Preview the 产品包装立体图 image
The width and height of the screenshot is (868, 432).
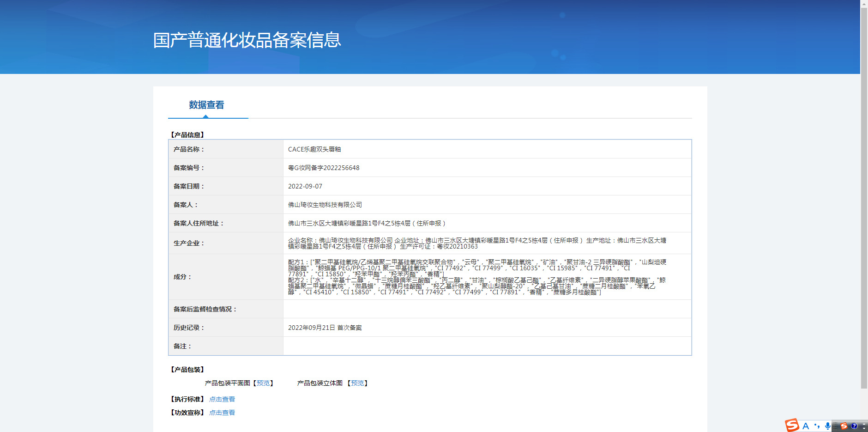click(357, 383)
